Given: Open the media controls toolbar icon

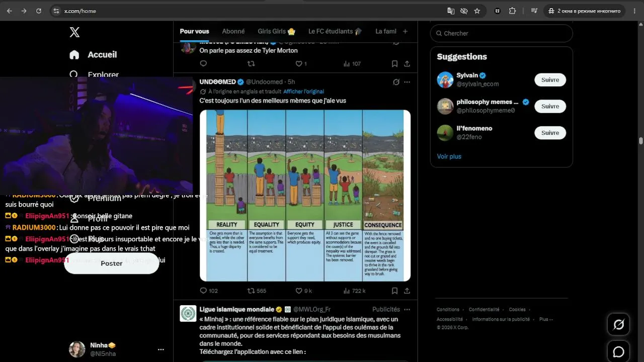Looking at the screenshot, I should click(x=534, y=11).
